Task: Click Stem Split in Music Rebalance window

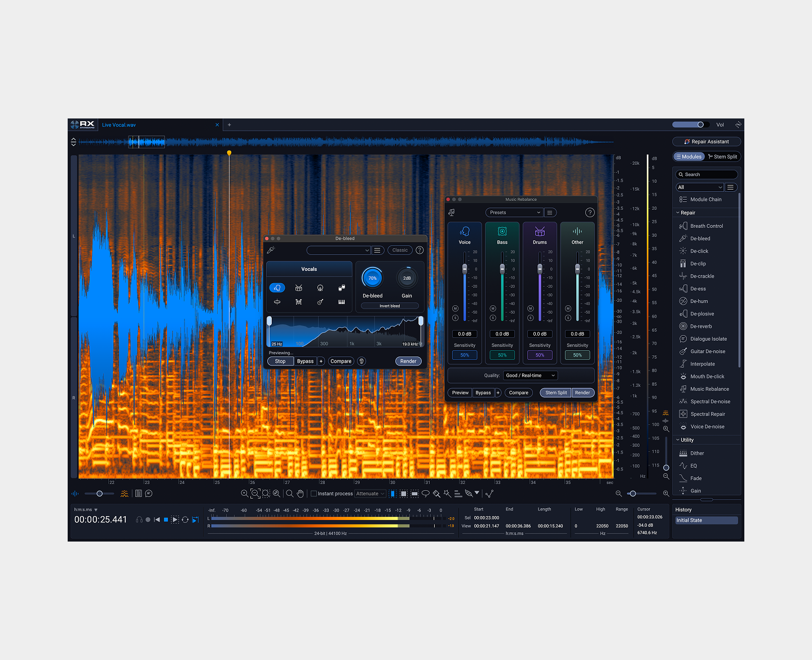Action: (556, 393)
